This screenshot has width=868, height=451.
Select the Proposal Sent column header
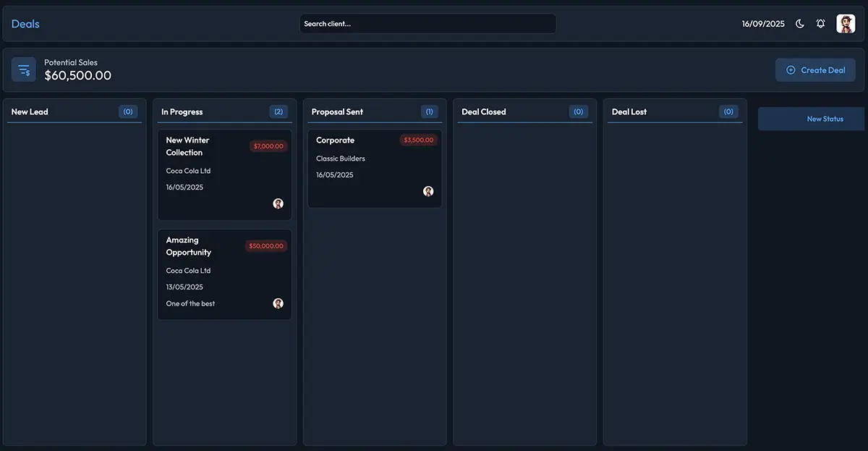click(337, 112)
